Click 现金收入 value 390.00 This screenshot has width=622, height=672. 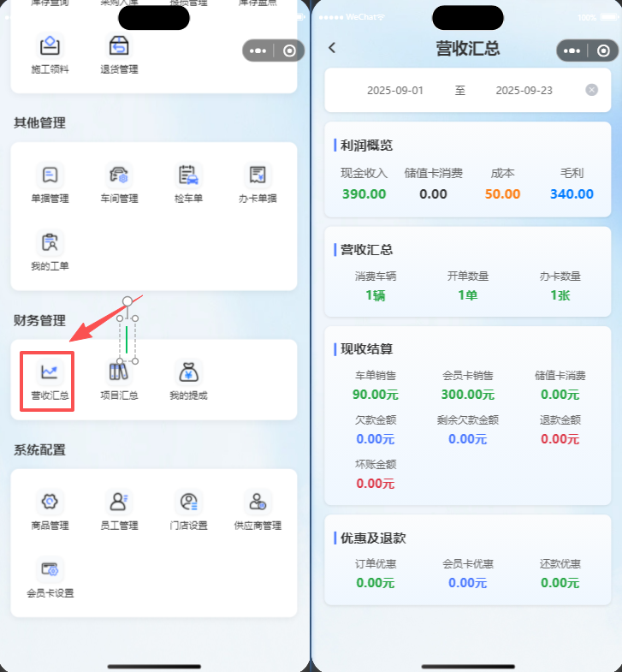(364, 194)
